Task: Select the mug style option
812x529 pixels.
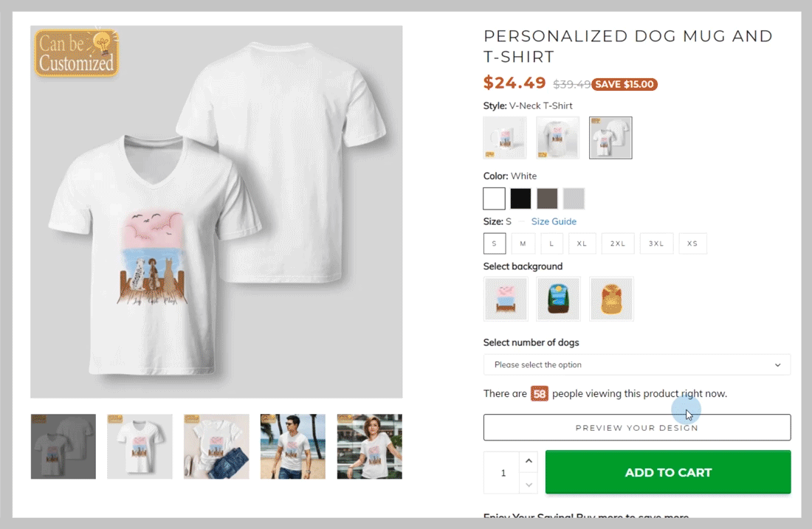Action: point(505,138)
